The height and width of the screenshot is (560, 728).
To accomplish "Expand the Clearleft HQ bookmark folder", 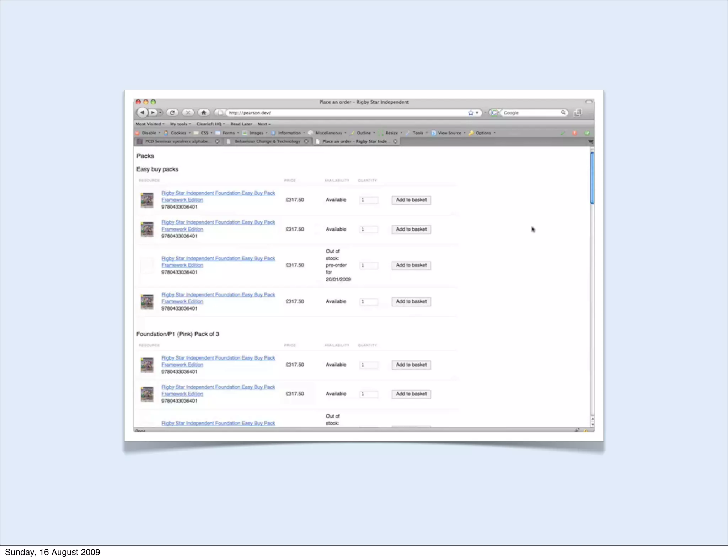I will [x=210, y=124].
